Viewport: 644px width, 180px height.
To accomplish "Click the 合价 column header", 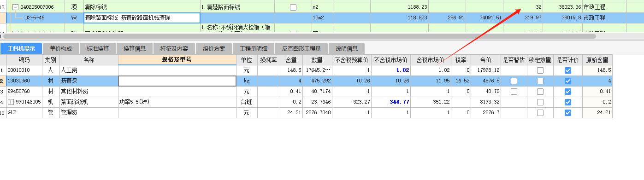I will 486,60.
